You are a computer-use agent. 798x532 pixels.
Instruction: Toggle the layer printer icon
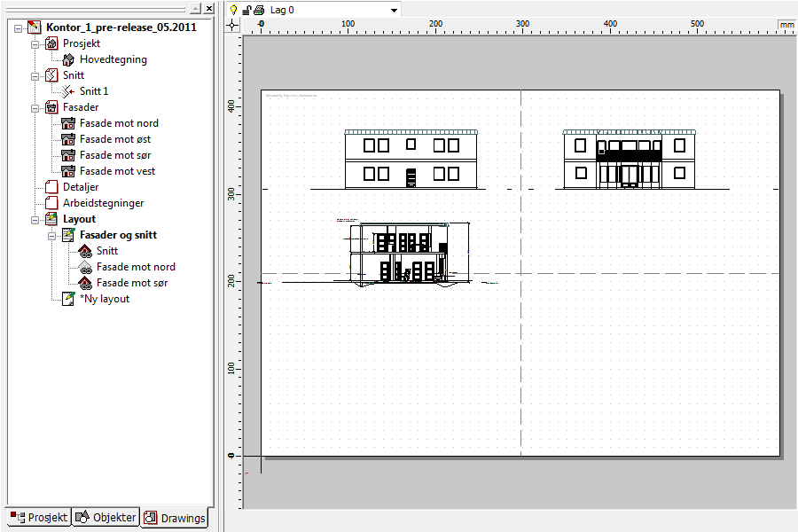pyautogui.click(x=259, y=10)
